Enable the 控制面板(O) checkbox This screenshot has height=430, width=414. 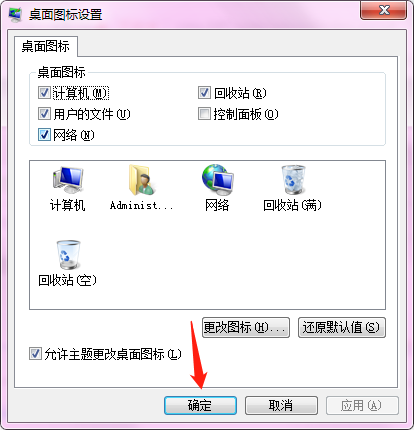[x=204, y=114]
